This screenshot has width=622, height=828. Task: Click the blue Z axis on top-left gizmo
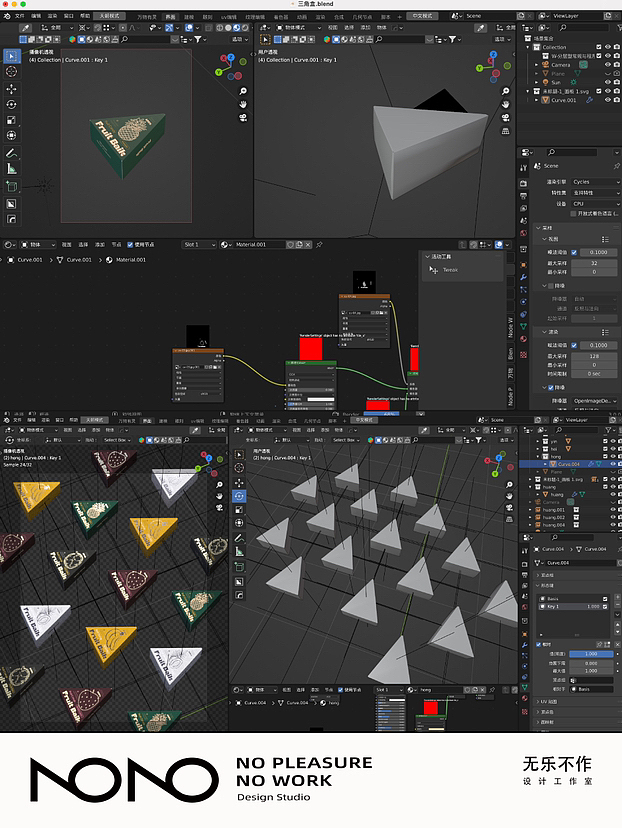[x=231, y=57]
